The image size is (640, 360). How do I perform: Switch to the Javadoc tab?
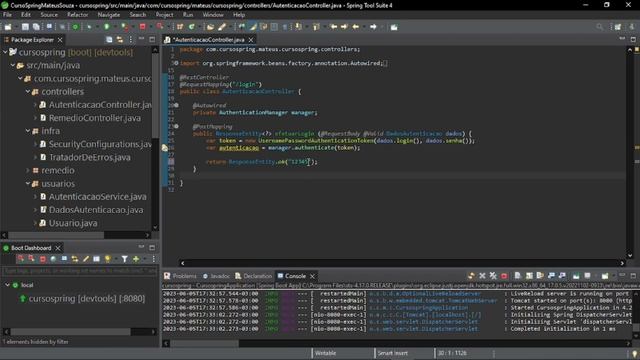point(216,276)
